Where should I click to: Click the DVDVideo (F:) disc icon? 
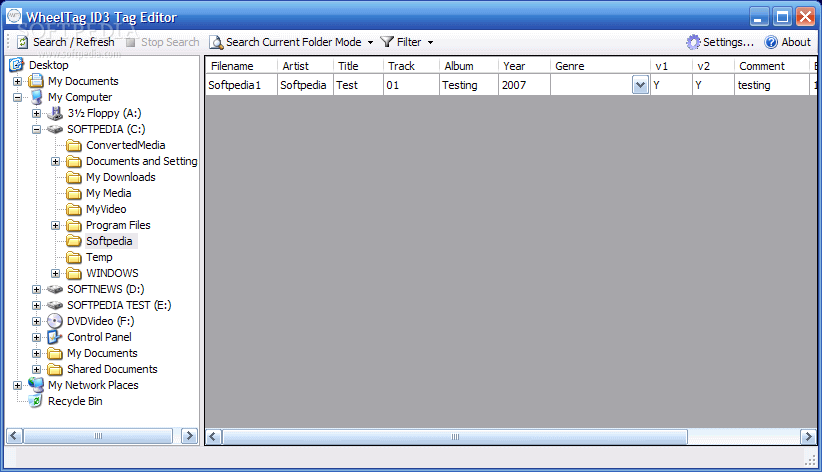point(55,321)
